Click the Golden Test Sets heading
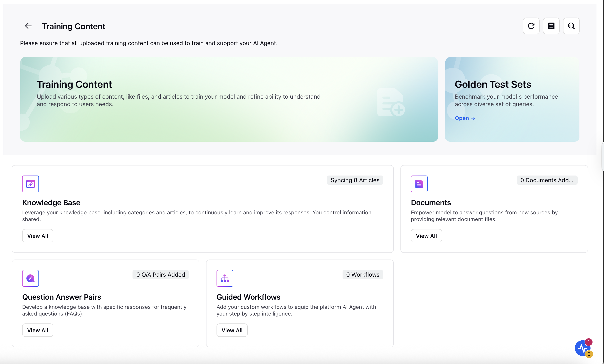 click(x=493, y=84)
